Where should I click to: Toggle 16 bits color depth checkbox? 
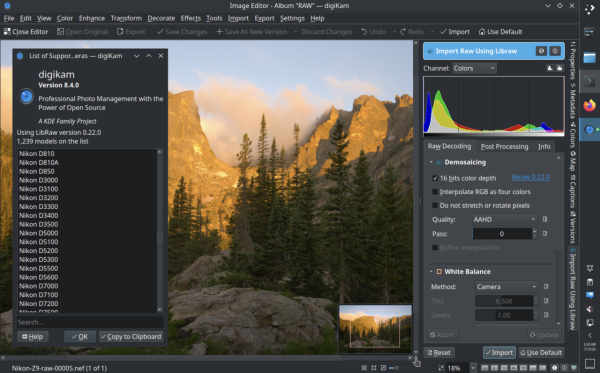(435, 178)
